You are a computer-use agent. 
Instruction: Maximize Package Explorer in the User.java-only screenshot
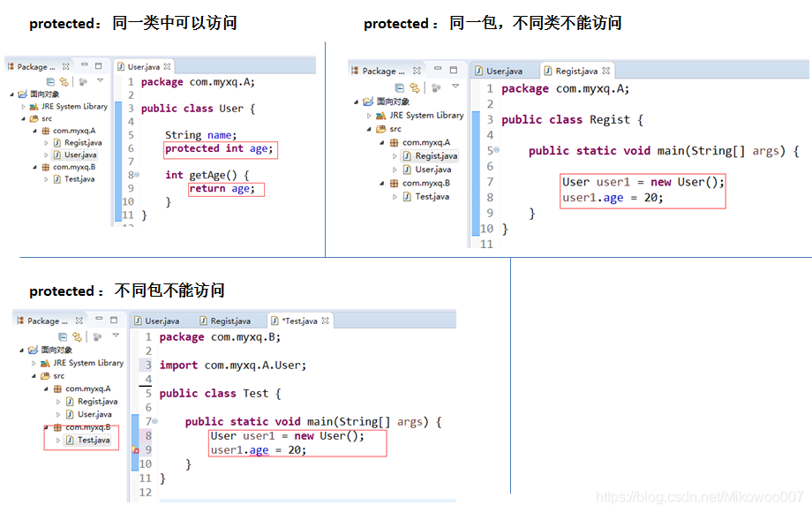click(98, 66)
